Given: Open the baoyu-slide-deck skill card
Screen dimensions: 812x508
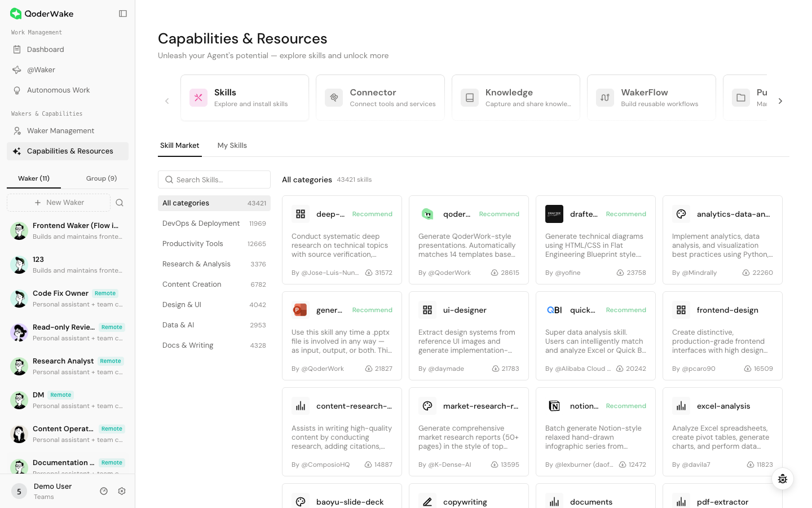Looking at the screenshot, I should [342, 496].
